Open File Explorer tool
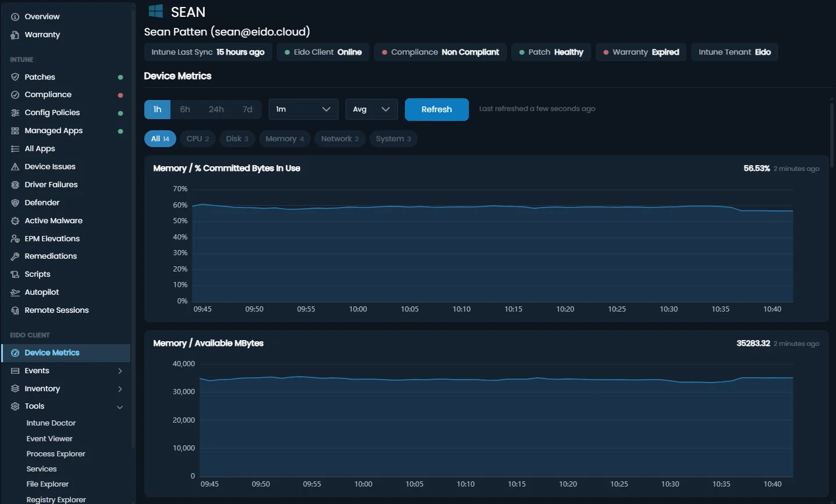The width and height of the screenshot is (836, 504). pos(47,484)
